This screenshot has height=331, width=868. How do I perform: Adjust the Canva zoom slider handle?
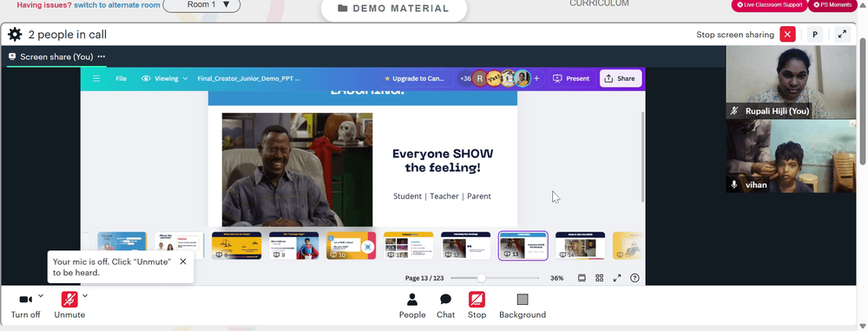[481, 278]
